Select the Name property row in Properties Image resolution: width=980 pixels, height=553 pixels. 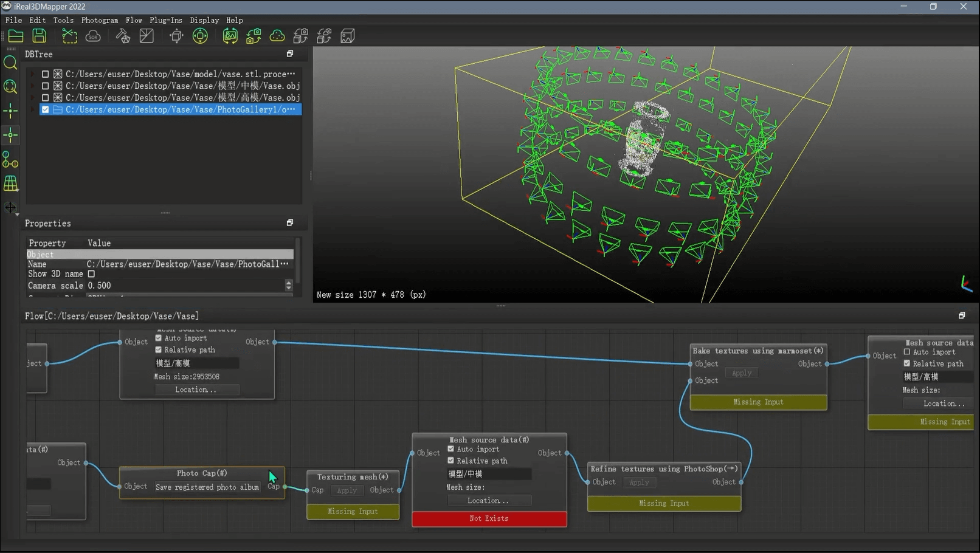click(x=160, y=264)
